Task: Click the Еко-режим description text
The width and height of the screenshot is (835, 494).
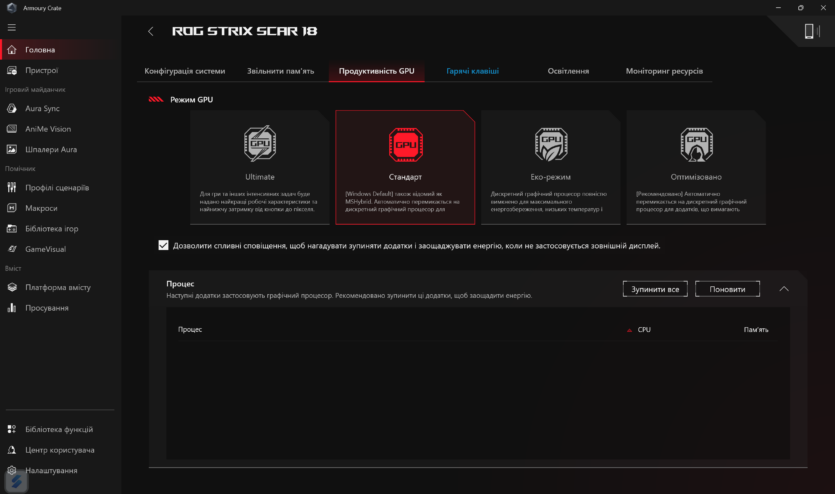Action: (549, 201)
